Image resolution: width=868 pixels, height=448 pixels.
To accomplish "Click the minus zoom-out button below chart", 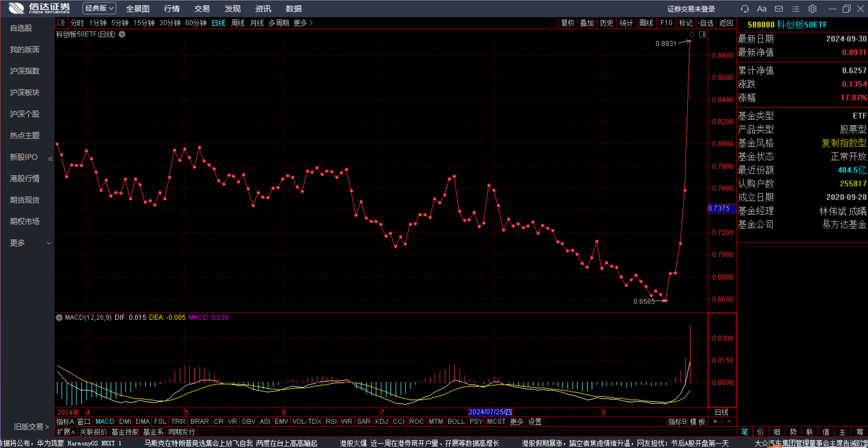I will 729,422.
